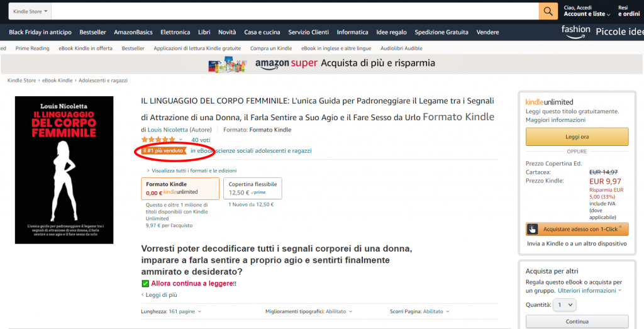This screenshot has height=329, width=644.
Task: Open Bestseller in the main navigation bar
Action: 93,32
